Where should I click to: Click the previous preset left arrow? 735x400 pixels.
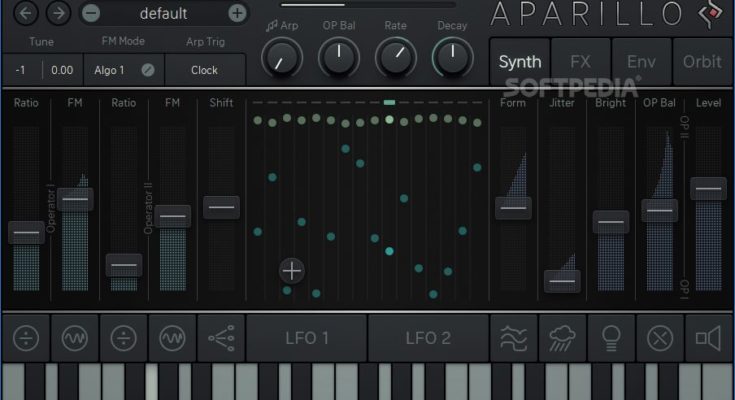(27, 13)
